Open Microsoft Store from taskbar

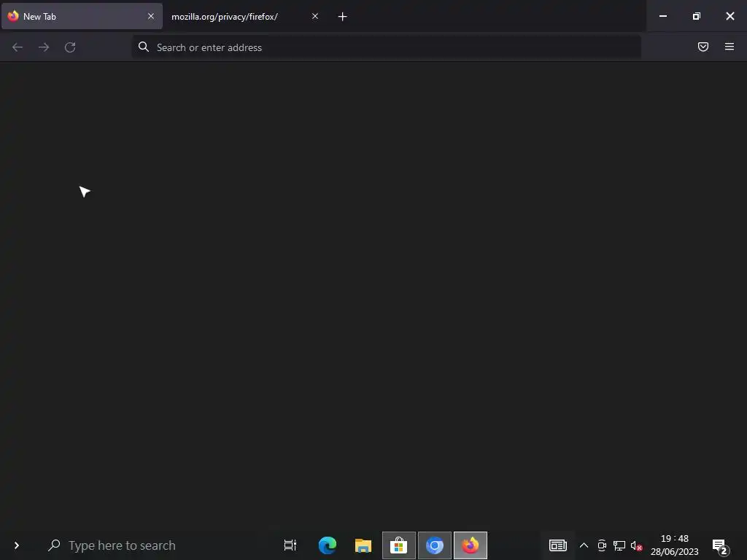pyautogui.click(x=399, y=545)
